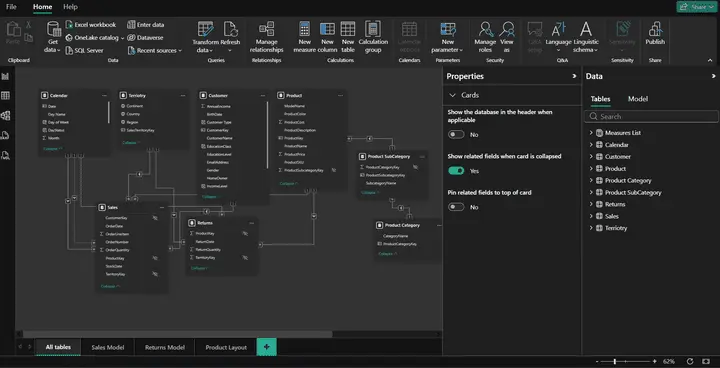Toggle hidden icon on Sales TerritoryKey
Screen dimensions: 720x368
coord(155,274)
